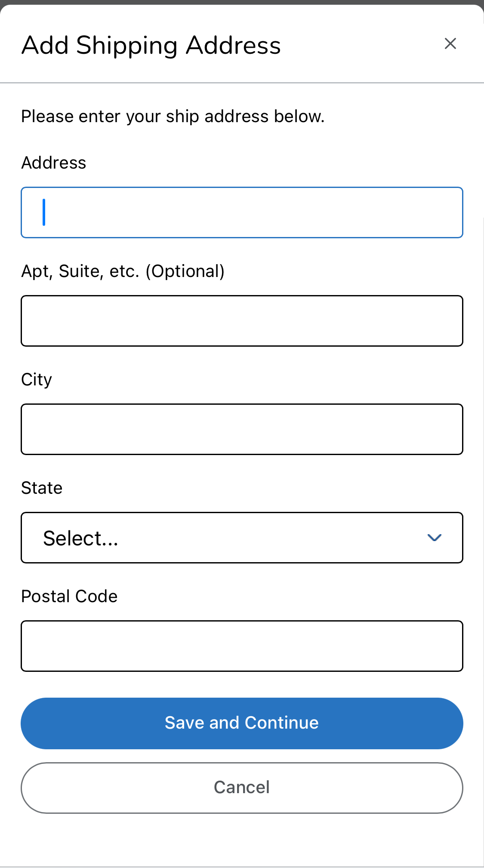The height and width of the screenshot is (868, 484).
Task: Click the Address field label
Action: (53, 163)
